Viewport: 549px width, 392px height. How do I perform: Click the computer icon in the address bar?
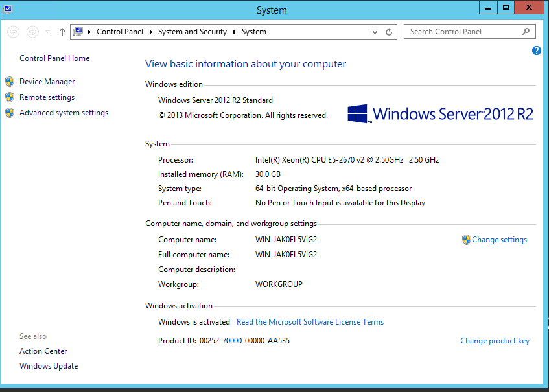(78, 32)
